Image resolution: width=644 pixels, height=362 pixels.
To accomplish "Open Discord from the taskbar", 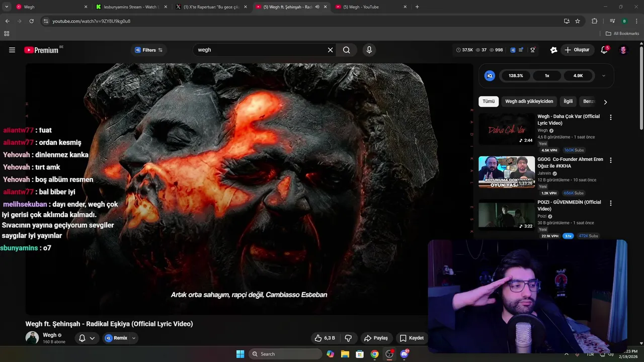I will pyautogui.click(x=404, y=354).
